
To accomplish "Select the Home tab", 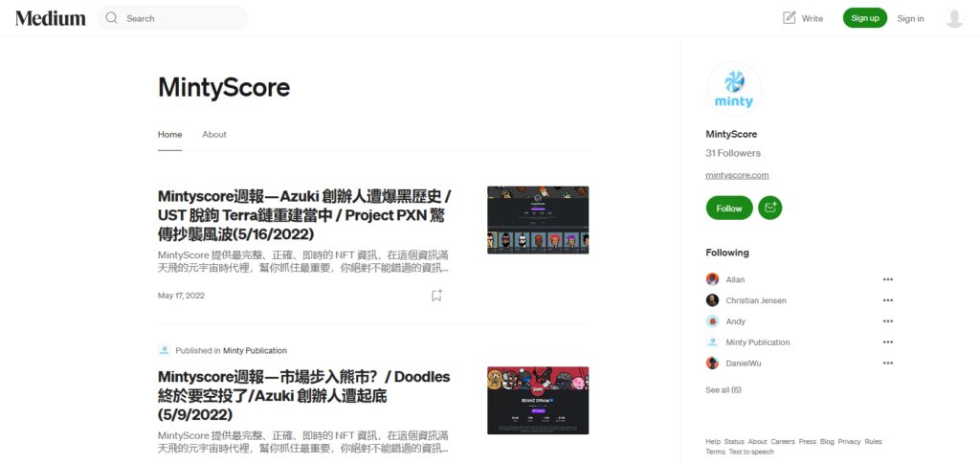I will (170, 134).
